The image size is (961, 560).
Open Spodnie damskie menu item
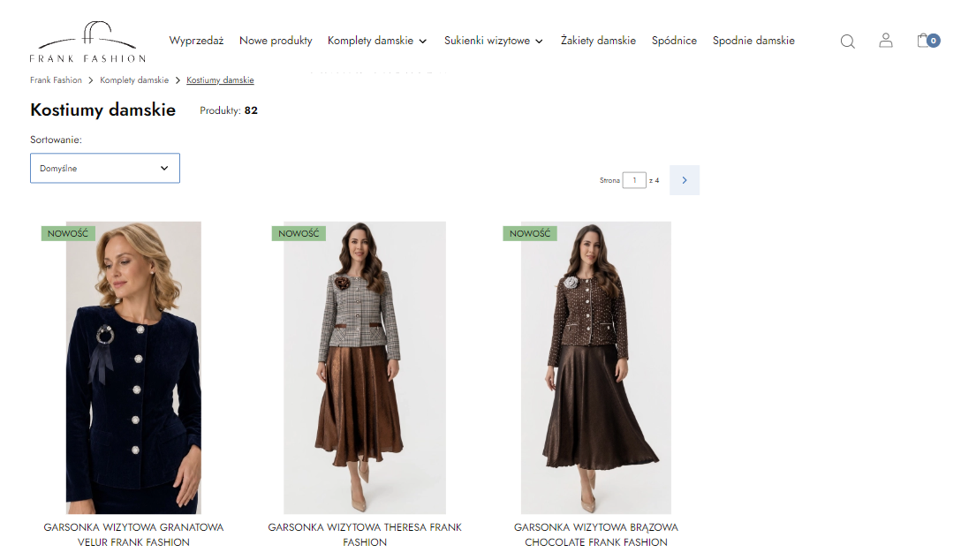coord(753,41)
